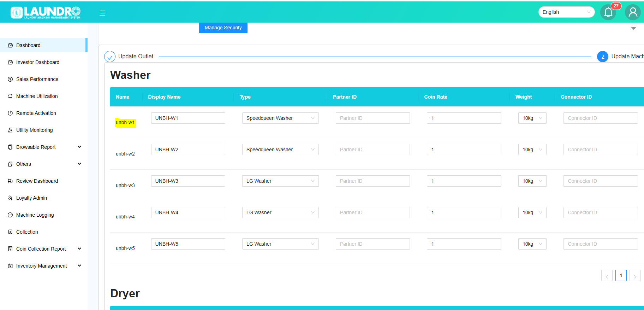Open Weight dropdown for unbh-w5

pos(532,244)
